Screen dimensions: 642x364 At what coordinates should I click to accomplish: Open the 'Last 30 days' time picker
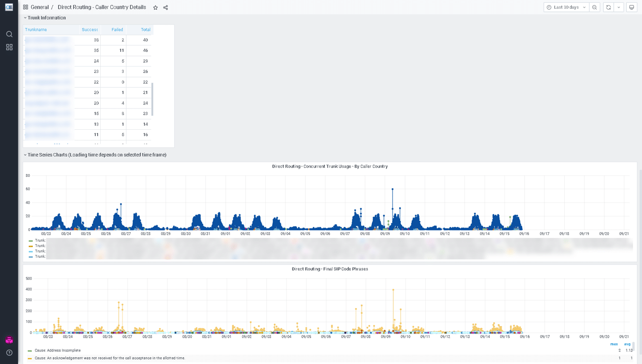pos(566,7)
